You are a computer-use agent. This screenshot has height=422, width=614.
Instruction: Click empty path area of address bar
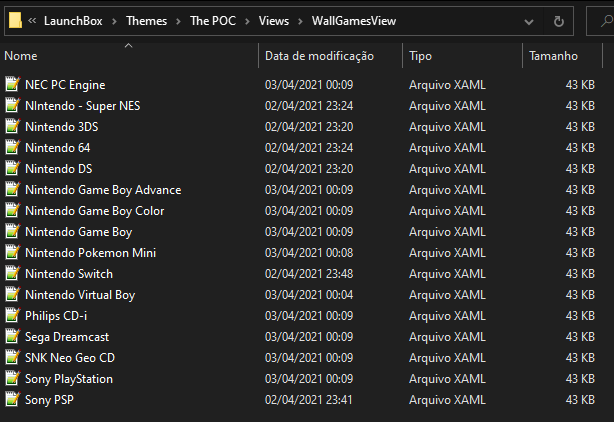tap(458, 21)
